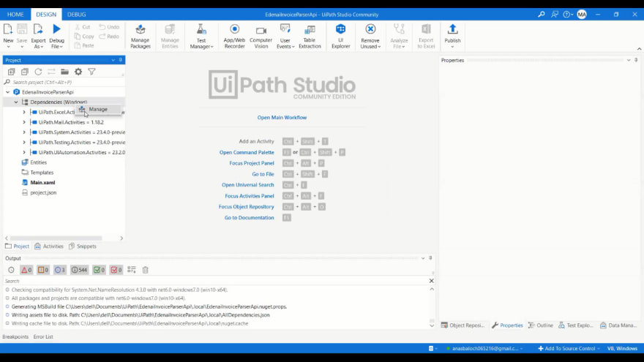Screen dimensions: 644x362
Task: Launch the Test Manager tool
Action: click(201, 36)
